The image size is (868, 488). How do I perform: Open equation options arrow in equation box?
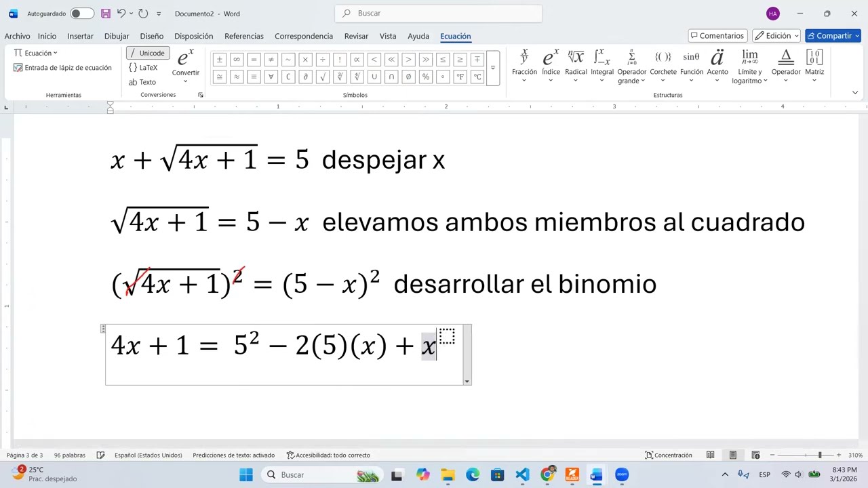467,381
